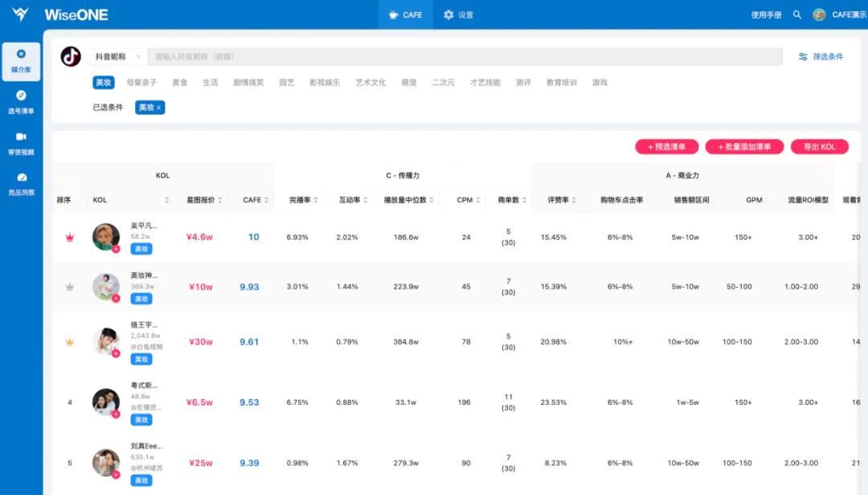The image size is (868, 495).
Task: Switch to the CAFE top tab
Action: click(405, 14)
